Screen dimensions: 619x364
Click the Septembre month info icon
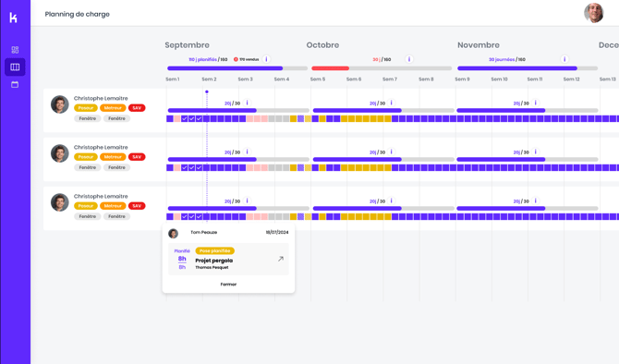coord(266,59)
